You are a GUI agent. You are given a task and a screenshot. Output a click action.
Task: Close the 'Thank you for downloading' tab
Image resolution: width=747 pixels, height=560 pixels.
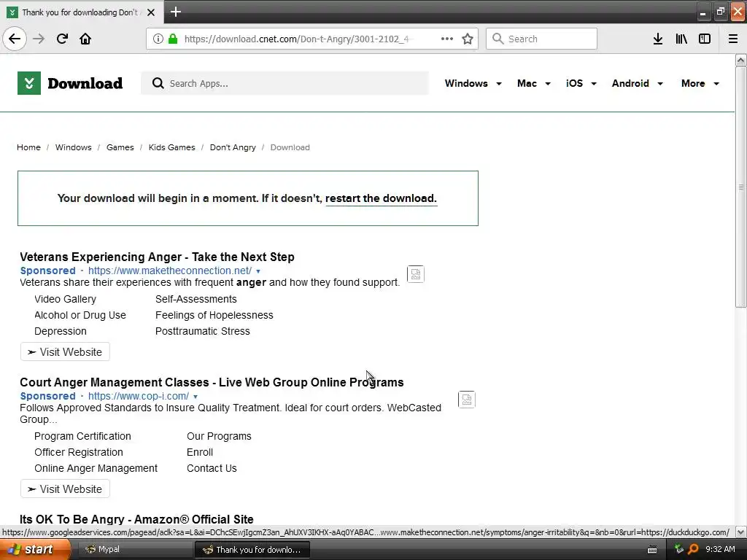(x=151, y=12)
